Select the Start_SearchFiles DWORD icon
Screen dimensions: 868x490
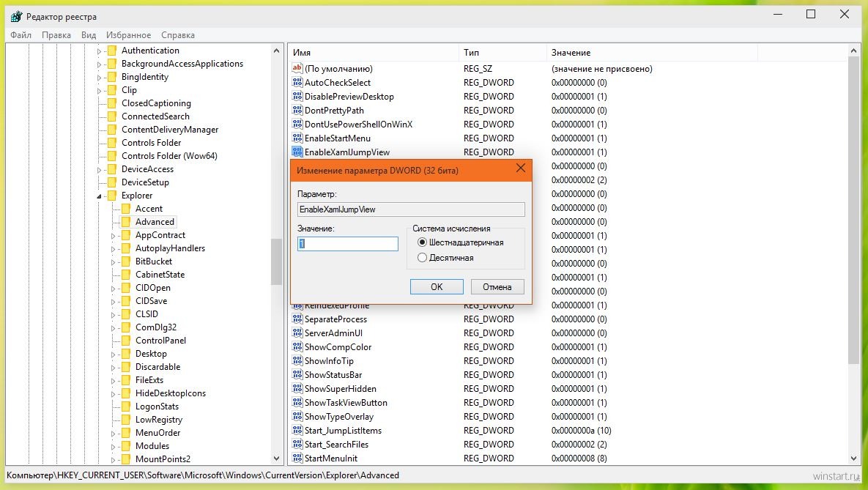[x=297, y=444]
